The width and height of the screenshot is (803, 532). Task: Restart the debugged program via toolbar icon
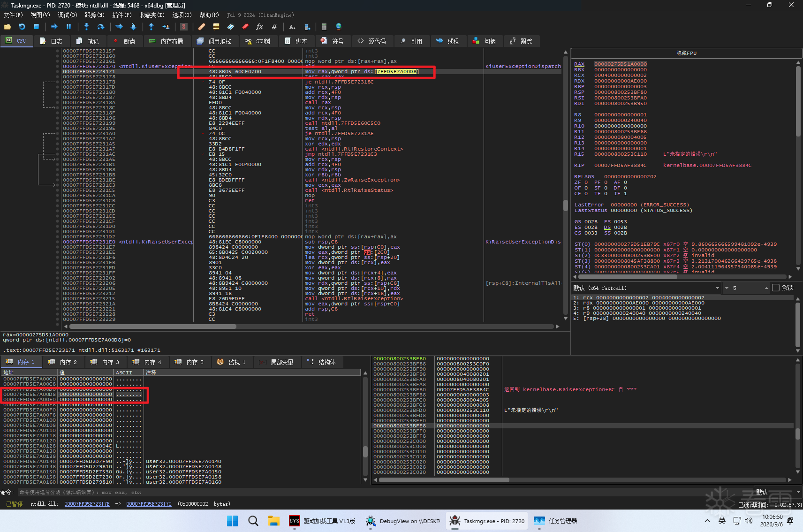tap(22, 27)
